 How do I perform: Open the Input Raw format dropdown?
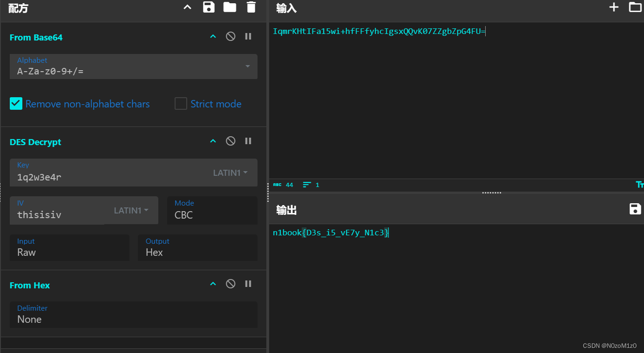[69, 248]
